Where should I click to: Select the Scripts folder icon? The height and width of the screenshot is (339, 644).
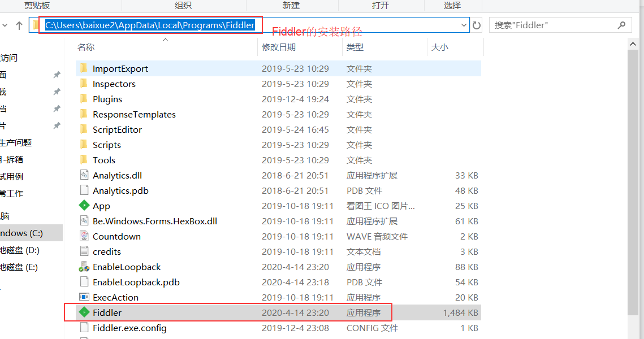(84, 145)
